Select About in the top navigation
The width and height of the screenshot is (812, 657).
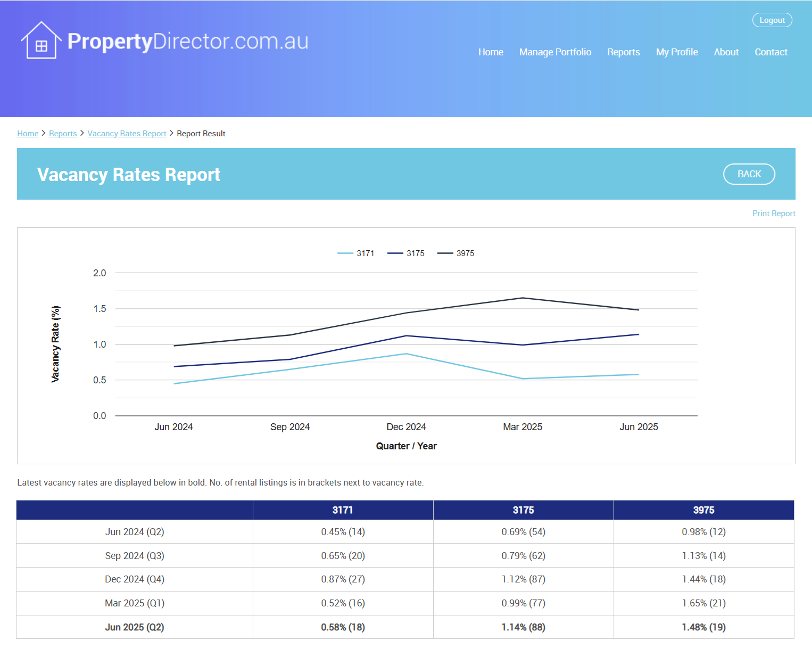click(x=726, y=52)
